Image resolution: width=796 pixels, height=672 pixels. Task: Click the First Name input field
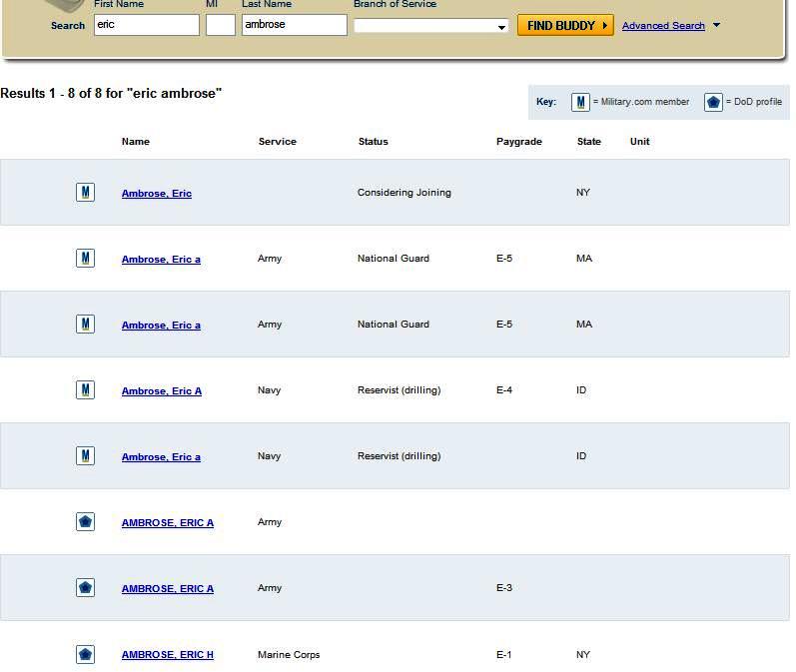coord(147,25)
